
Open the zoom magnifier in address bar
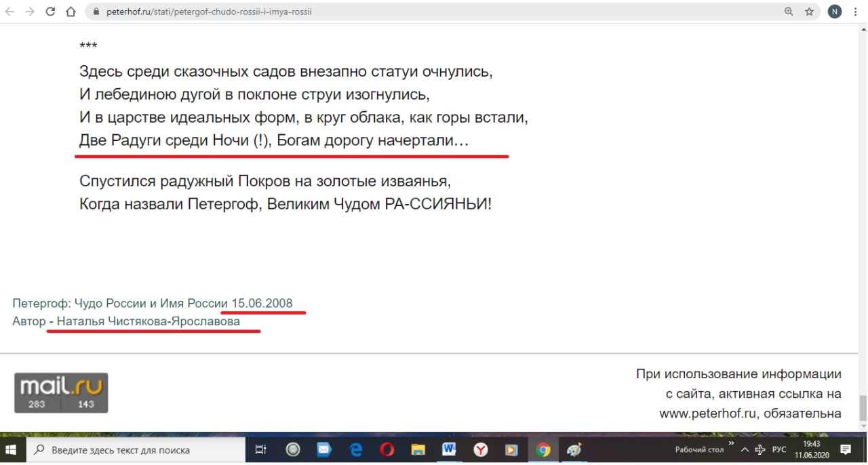[789, 12]
